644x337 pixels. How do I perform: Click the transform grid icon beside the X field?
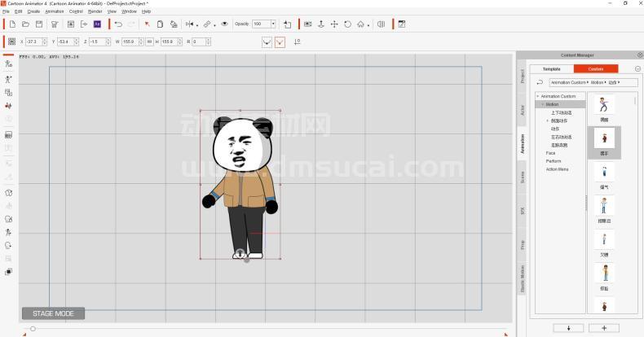click(12, 42)
